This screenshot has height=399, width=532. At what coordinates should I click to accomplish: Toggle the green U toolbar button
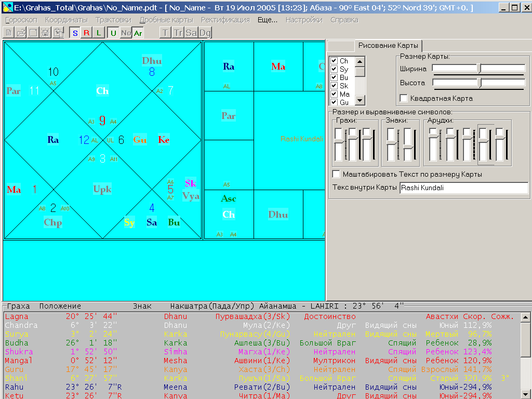click(113, 33)
